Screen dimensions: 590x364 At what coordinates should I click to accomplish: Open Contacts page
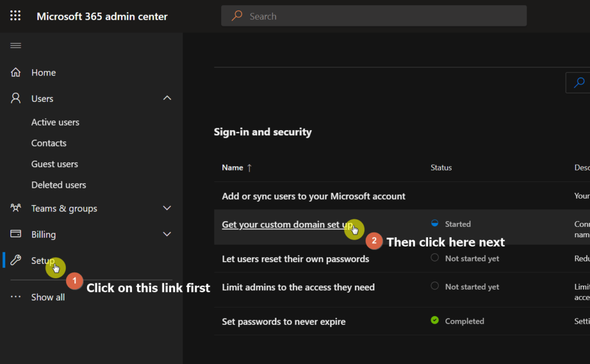49,143
